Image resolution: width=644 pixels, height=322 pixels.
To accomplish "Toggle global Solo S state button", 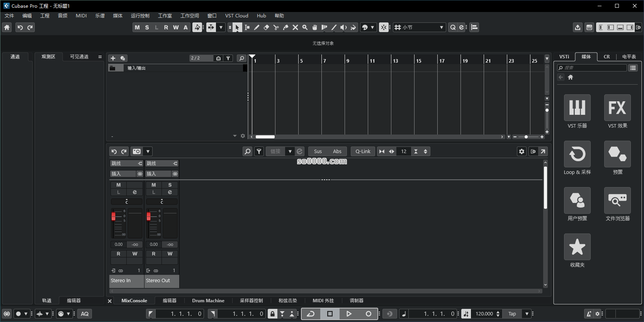I will tap(147, 27).
